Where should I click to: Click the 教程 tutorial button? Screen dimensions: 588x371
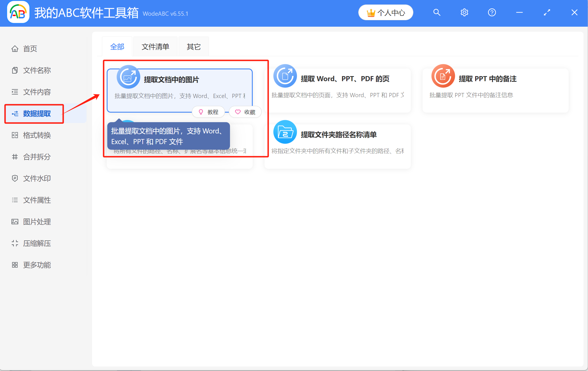tap(208, 112)
